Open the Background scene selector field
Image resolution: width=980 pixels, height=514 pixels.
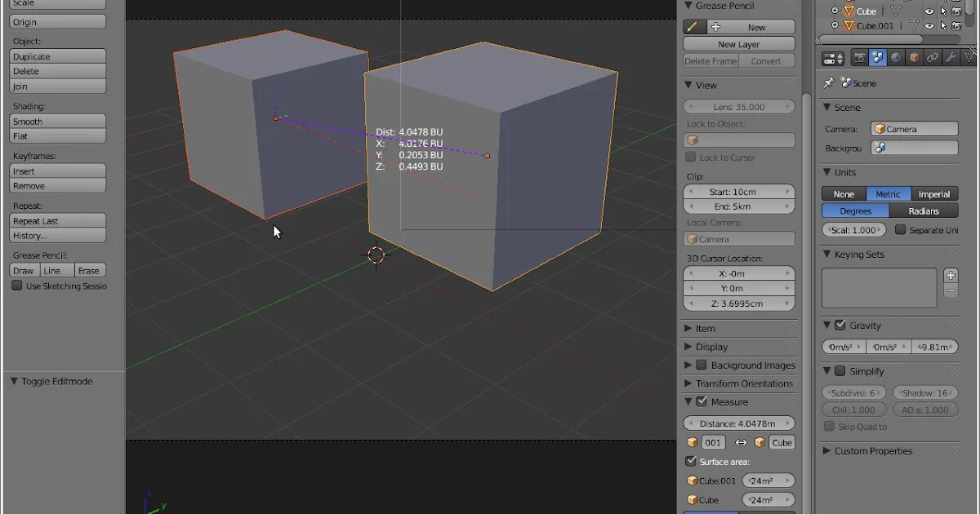click(914, 148)
